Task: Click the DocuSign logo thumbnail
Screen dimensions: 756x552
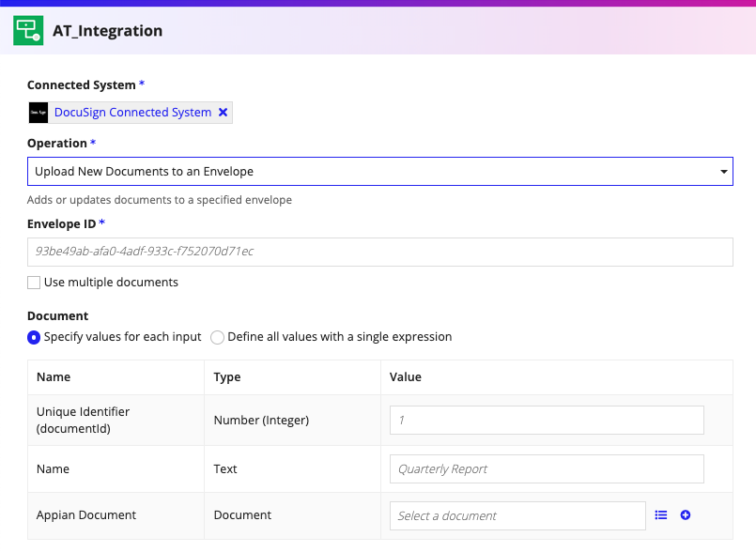Action: click(x=39, y=113)
